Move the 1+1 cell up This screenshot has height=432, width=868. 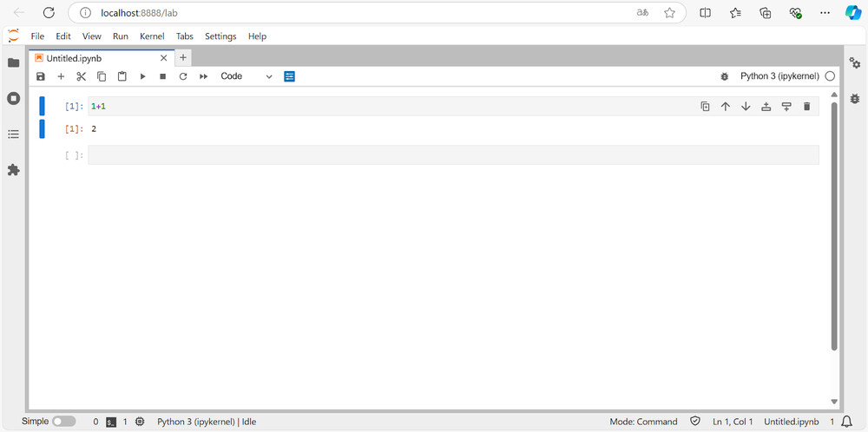click(725, 106)
